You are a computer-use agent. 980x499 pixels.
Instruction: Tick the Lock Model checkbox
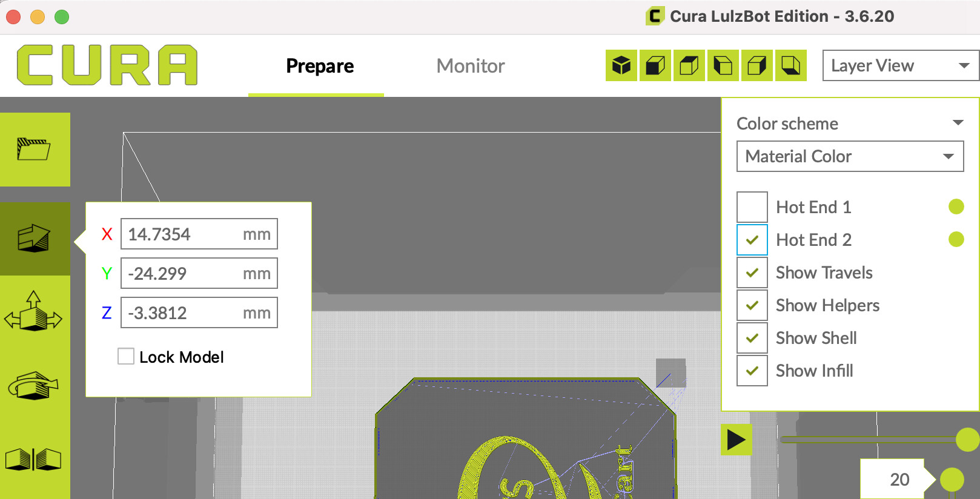pyautogui.click(x=126, y=356)
